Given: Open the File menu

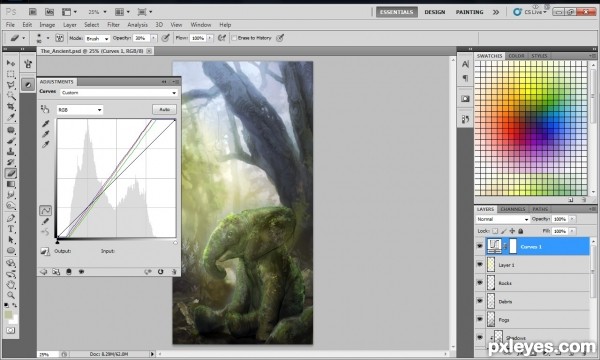Looking at the screenshot, I should (x=10, y=25).
